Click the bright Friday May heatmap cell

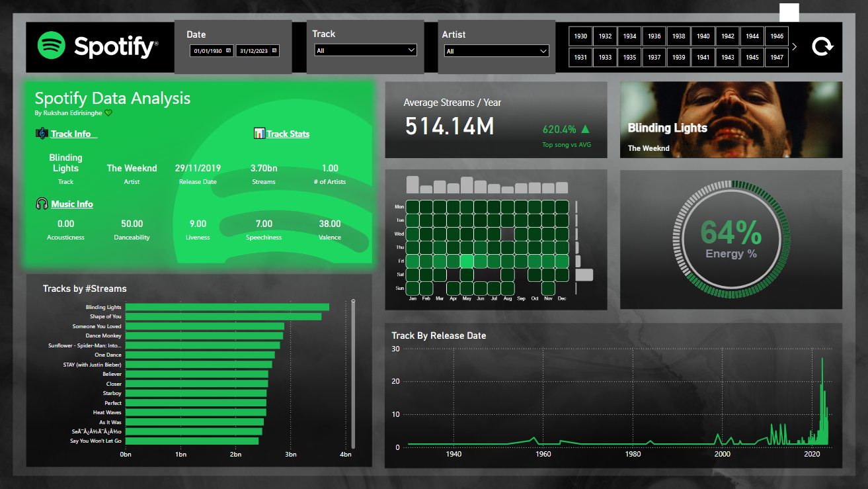(x=467, y=261)
